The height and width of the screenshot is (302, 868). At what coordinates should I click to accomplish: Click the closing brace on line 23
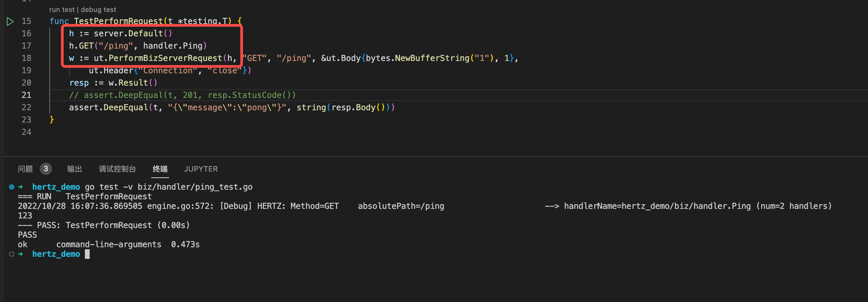[x=52, y=120]
